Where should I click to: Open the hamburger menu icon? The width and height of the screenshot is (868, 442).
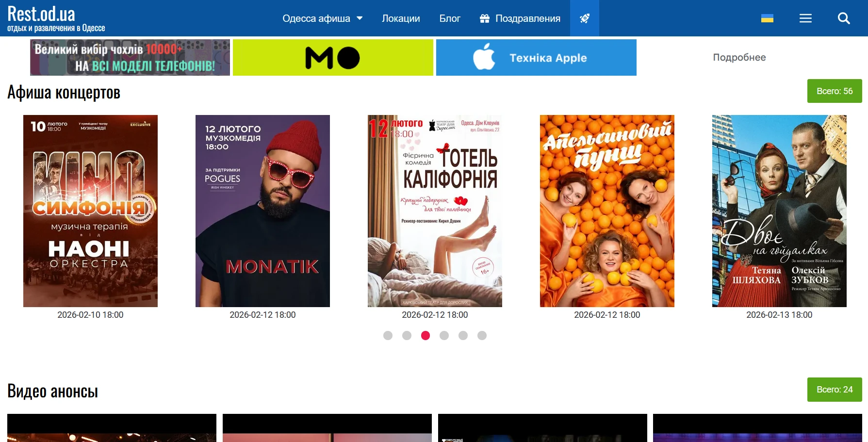(805, 18)
